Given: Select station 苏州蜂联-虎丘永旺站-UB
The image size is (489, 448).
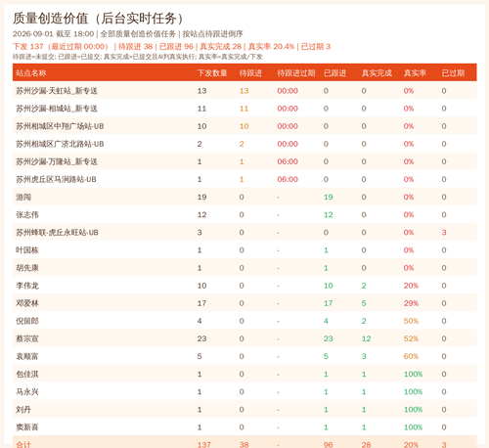Looking at the screenshot, I should tap(57, 233).
